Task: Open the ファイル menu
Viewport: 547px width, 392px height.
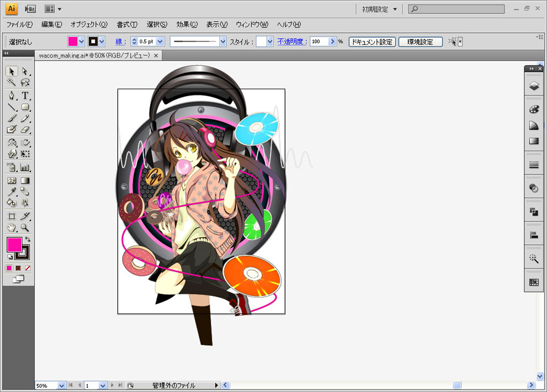Action: click(x=19, y=24)
